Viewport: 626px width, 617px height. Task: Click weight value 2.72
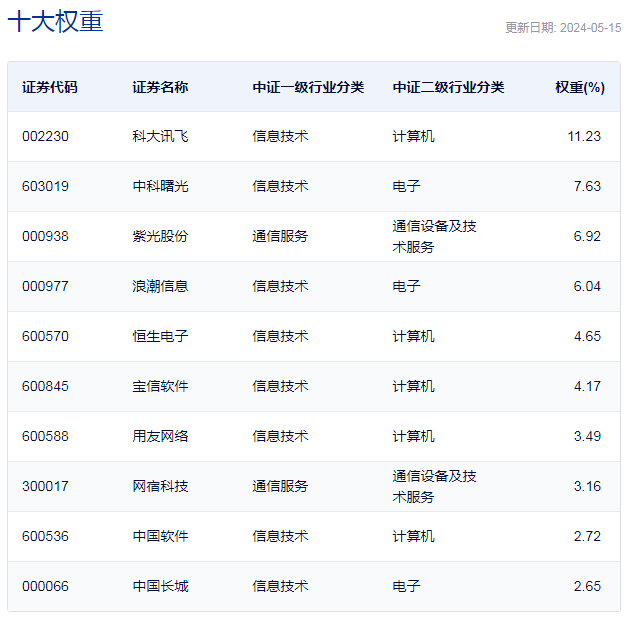pos(587,536)
